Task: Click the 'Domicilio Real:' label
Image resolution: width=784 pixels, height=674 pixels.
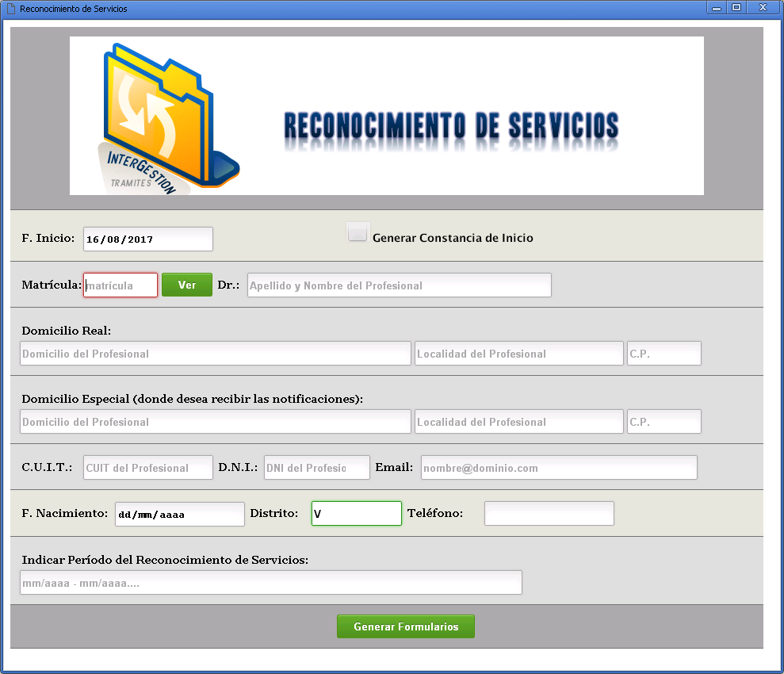Action: [67, 331]
